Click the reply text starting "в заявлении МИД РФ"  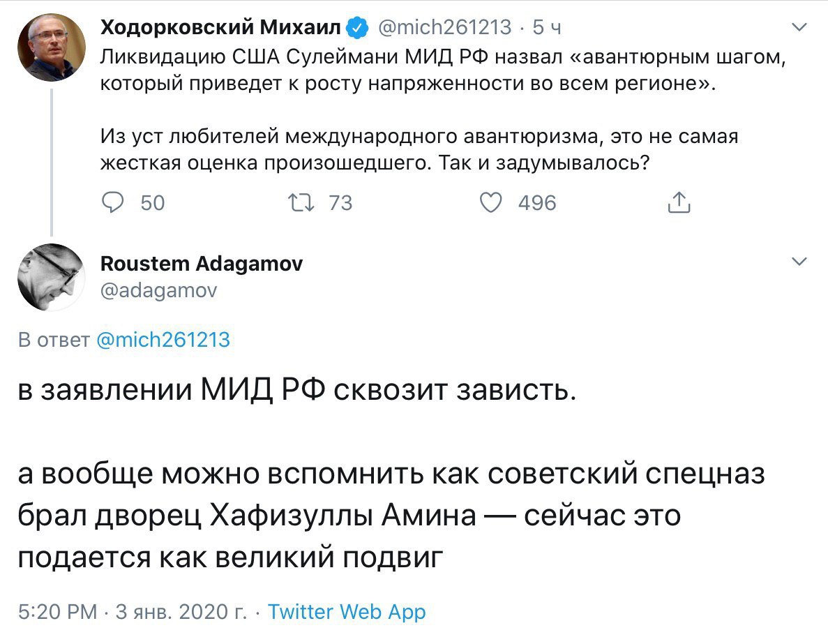pos(298,391)
